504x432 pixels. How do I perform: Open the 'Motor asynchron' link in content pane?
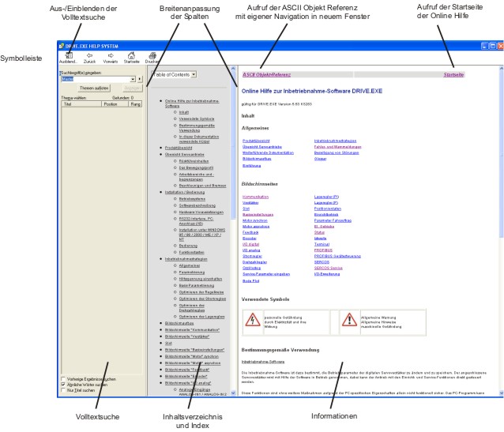[x=256, y=227]
